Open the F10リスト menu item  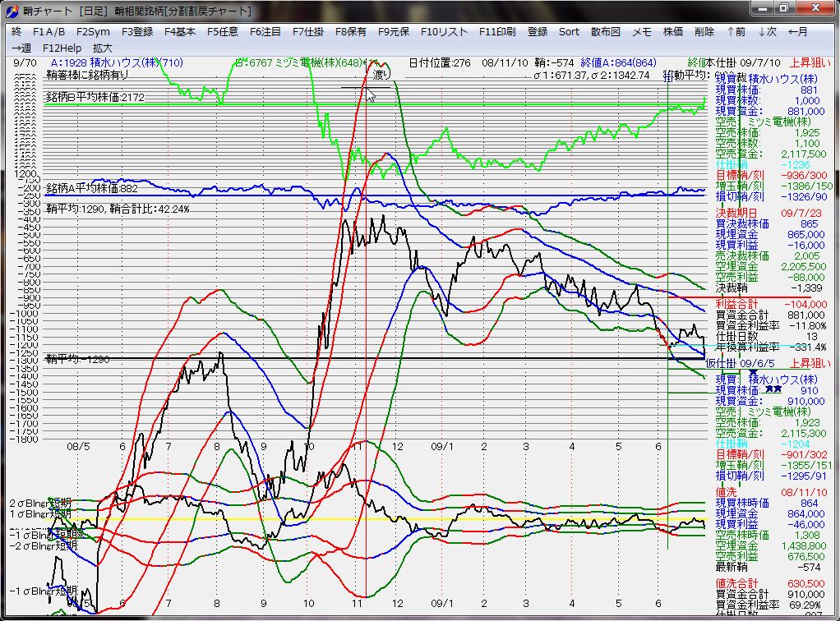(444, 31)
